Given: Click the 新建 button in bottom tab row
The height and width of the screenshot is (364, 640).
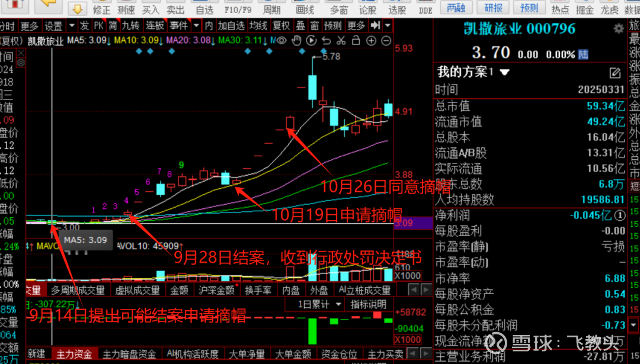Looking at the screenshot, I should [36, 354].
